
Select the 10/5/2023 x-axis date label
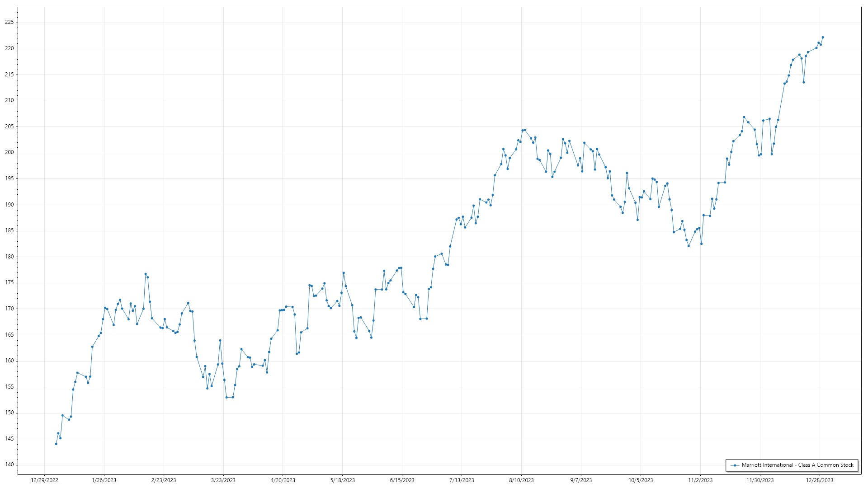click(x=641, y=480)
